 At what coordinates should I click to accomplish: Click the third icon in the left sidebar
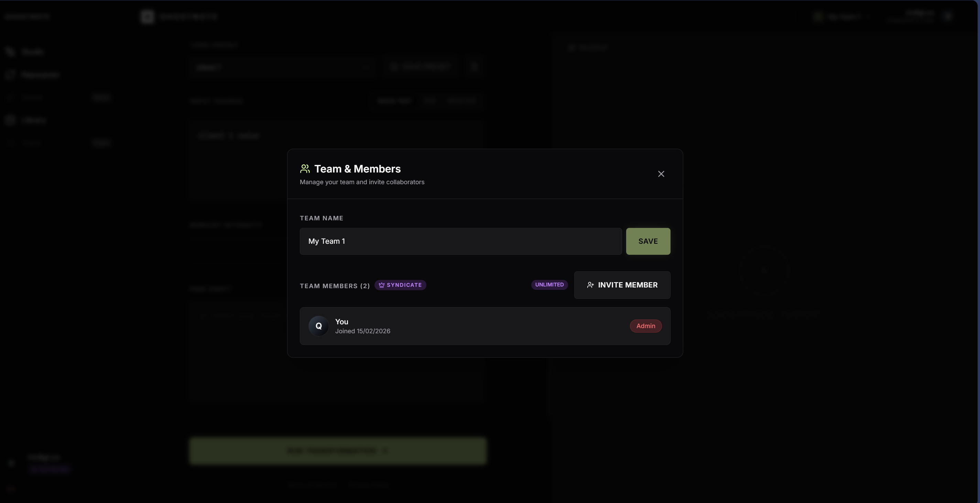10,97
